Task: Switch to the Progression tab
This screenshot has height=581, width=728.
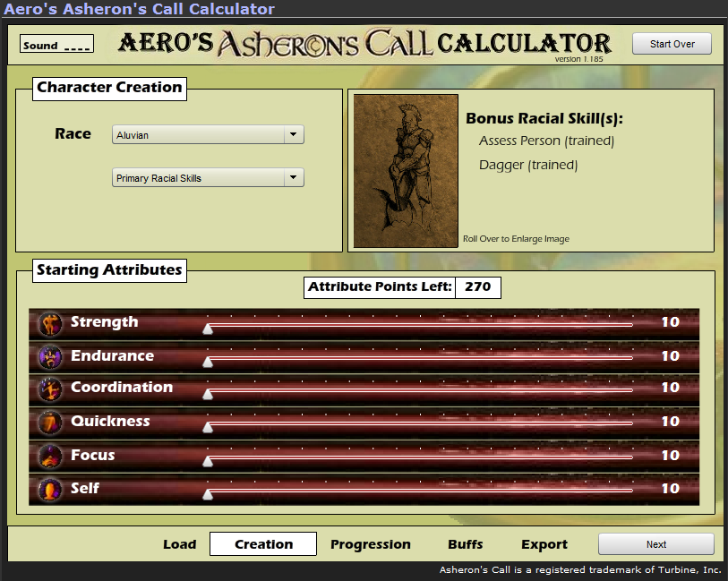Action: pos(370,544)
